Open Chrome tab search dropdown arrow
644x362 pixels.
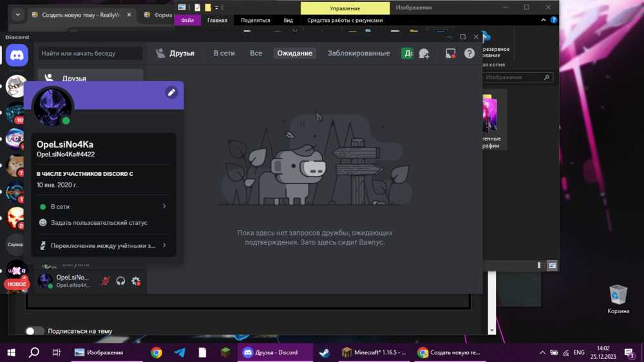point(17,15)
